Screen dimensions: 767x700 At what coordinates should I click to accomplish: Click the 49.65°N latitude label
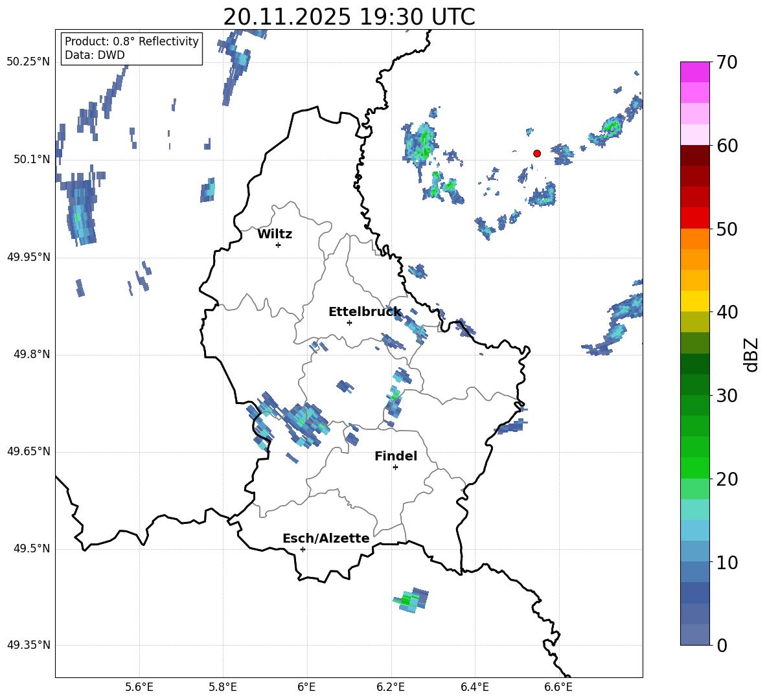coord(29,451)
